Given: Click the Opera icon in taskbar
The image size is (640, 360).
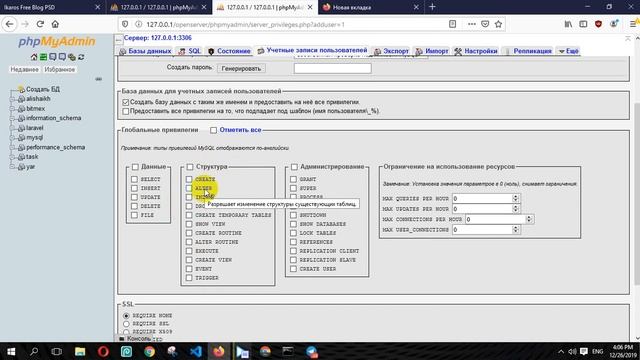Looking at the screenshot, I should [103, 351].
